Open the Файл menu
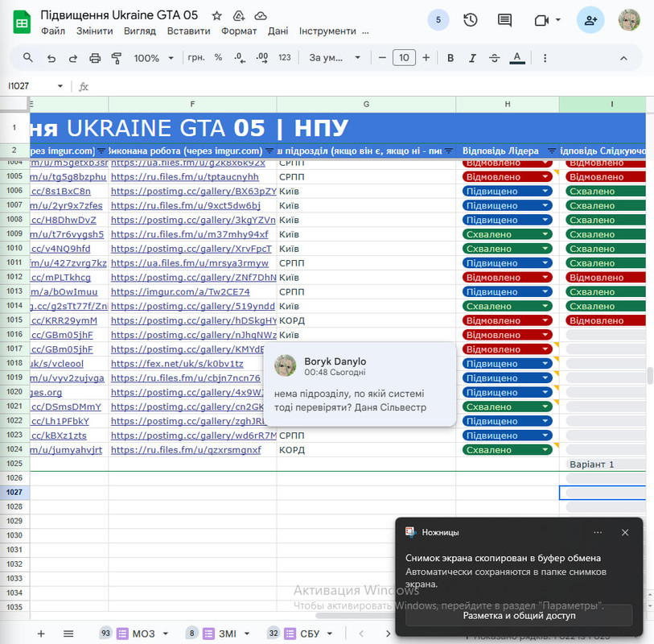This screenshot has height=644, width=654. (x=53, y=31)
